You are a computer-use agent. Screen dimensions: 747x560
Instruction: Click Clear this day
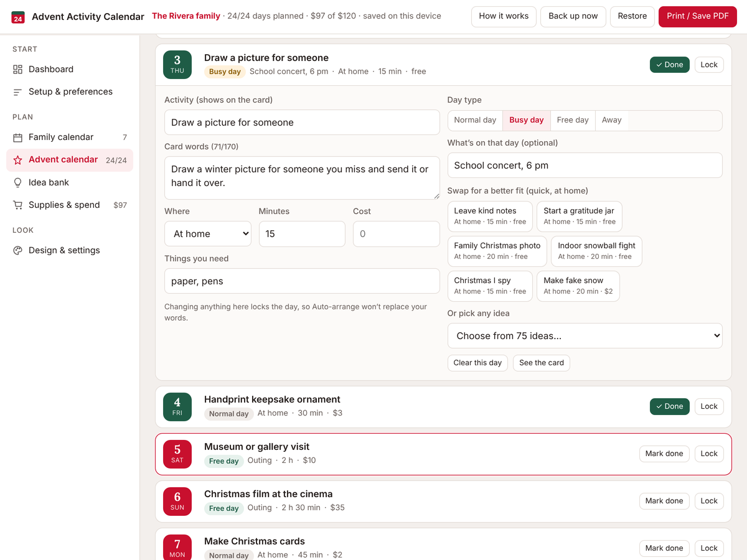coord(477,363)
